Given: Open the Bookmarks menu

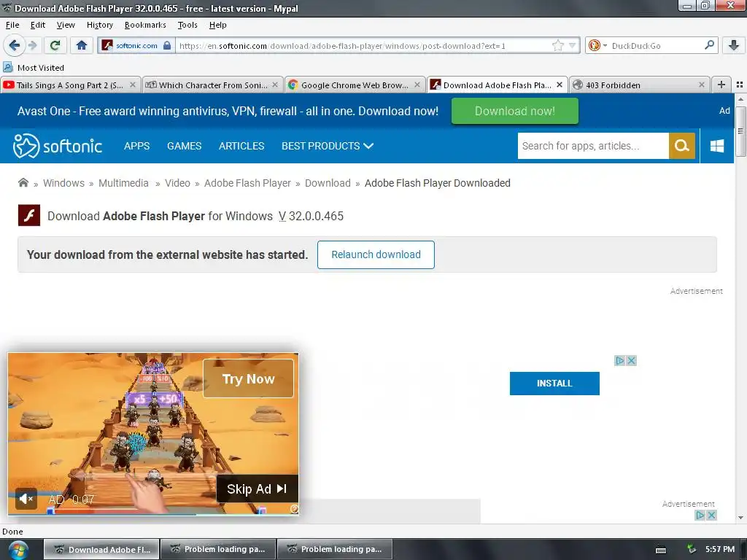Looking at the screenshot, I should [x=145, y=25].
